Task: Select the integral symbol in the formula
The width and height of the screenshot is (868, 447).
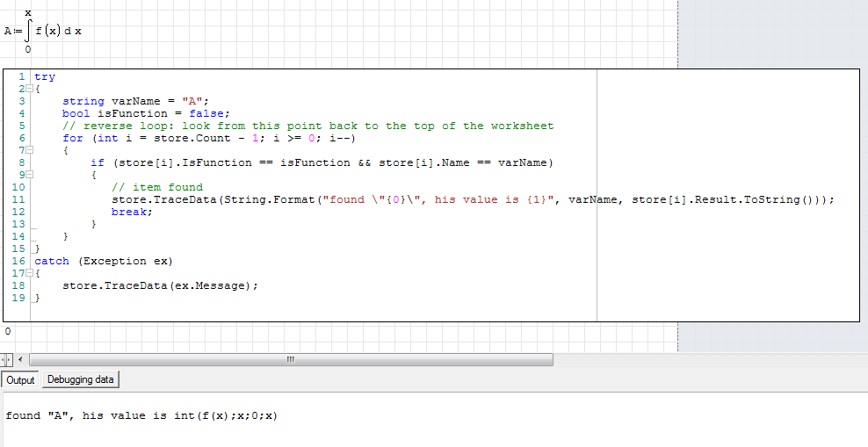Action: click(x=29, y=31)
